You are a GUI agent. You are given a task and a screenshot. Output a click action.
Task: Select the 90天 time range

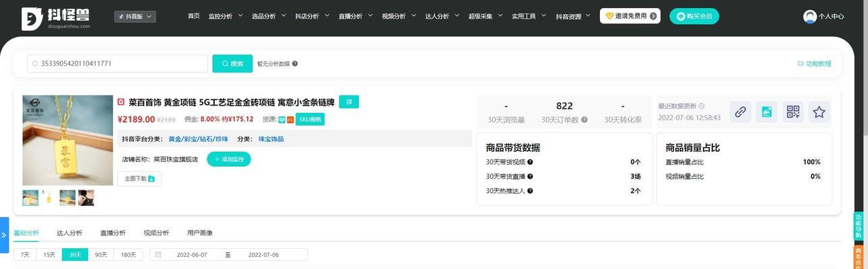point(100,255)
